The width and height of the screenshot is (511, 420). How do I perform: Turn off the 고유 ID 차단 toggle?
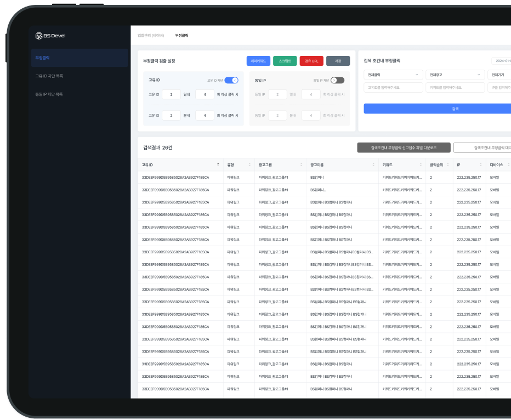point(231,80)
